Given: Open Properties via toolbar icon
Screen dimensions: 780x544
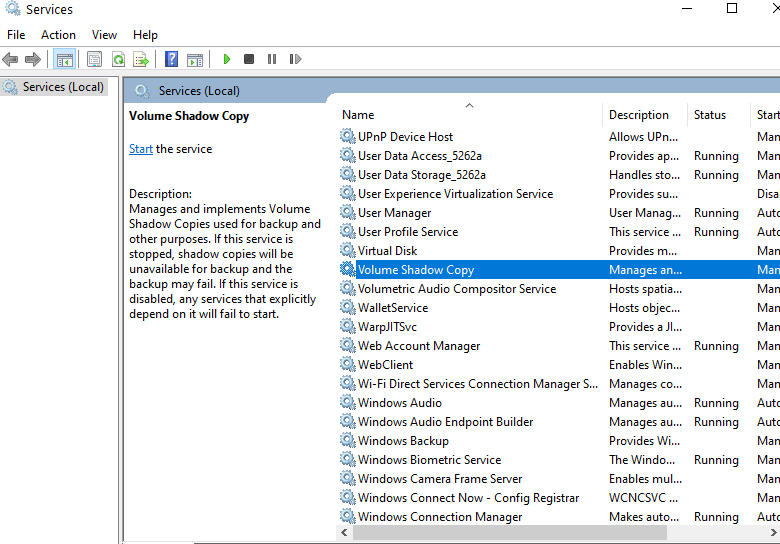Looking at the screenshot, I should click(x=95, y=60).
